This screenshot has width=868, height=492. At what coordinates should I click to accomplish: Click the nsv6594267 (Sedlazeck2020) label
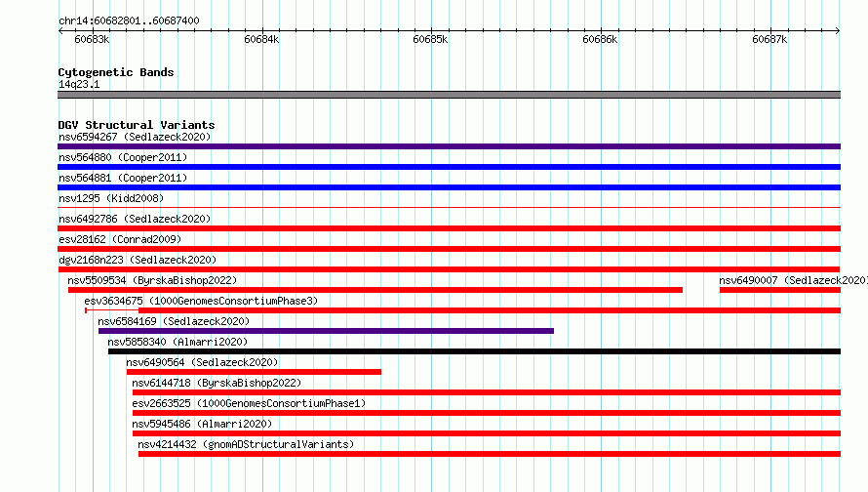135,137
